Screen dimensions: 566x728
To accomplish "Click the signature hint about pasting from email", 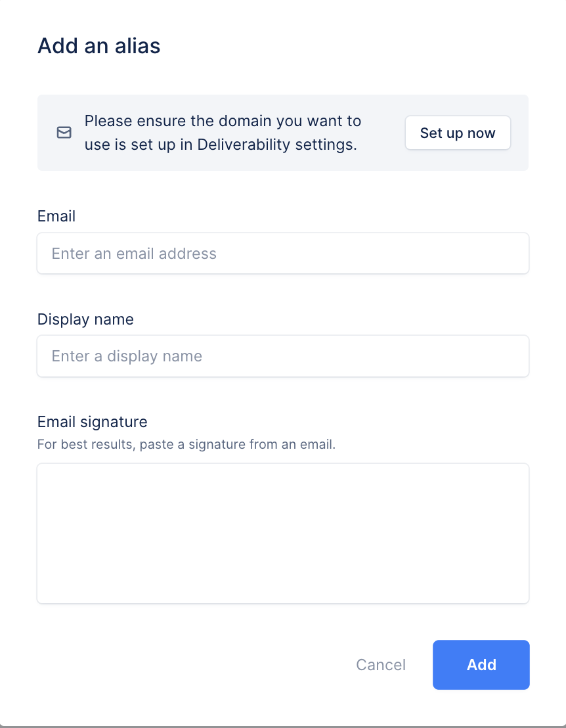I will (186, 444).
